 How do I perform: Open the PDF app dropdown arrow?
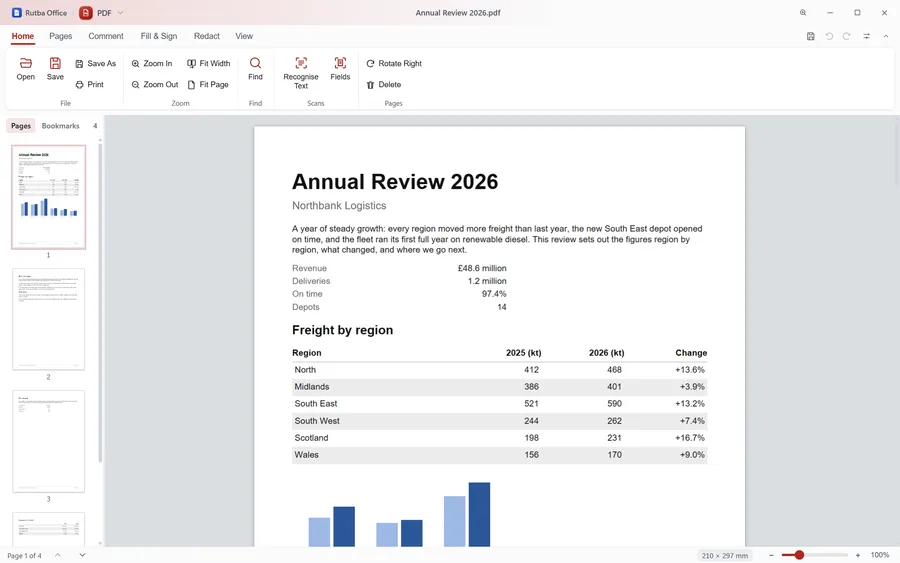[x=121, y=13]
